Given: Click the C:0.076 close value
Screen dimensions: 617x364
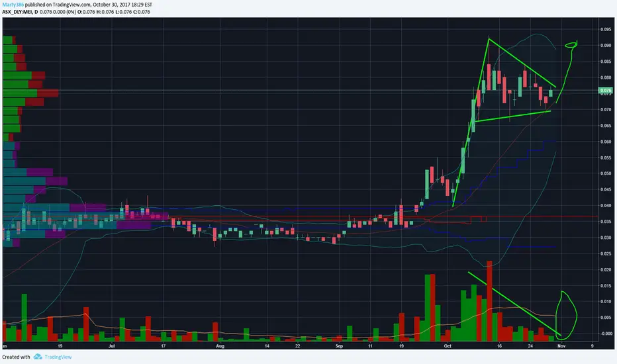Looking at the screenshot, I should 141,12.
